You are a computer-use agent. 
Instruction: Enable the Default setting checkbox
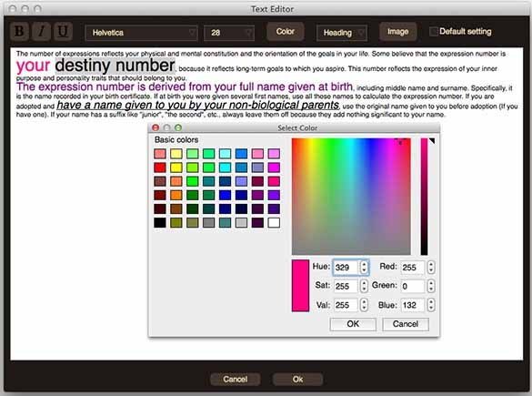(x=433, y=32)
